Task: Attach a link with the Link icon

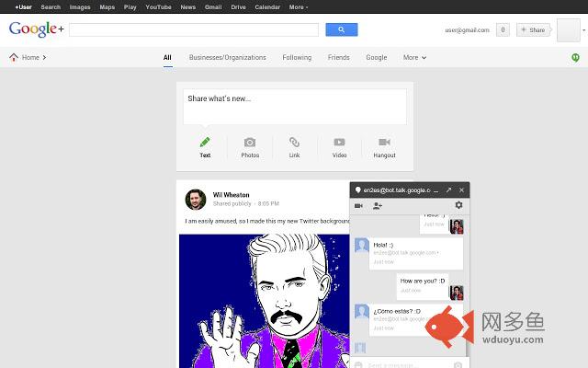Action: click(294, 143)
